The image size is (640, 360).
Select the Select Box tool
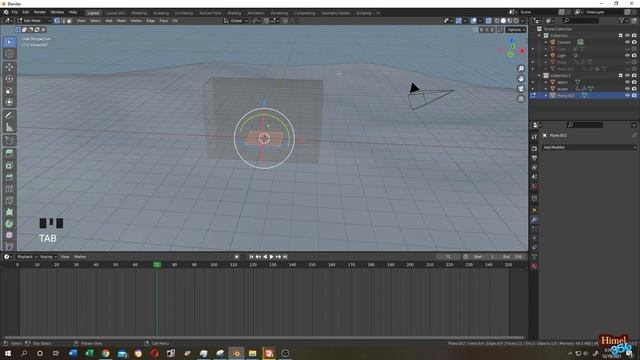9,42
